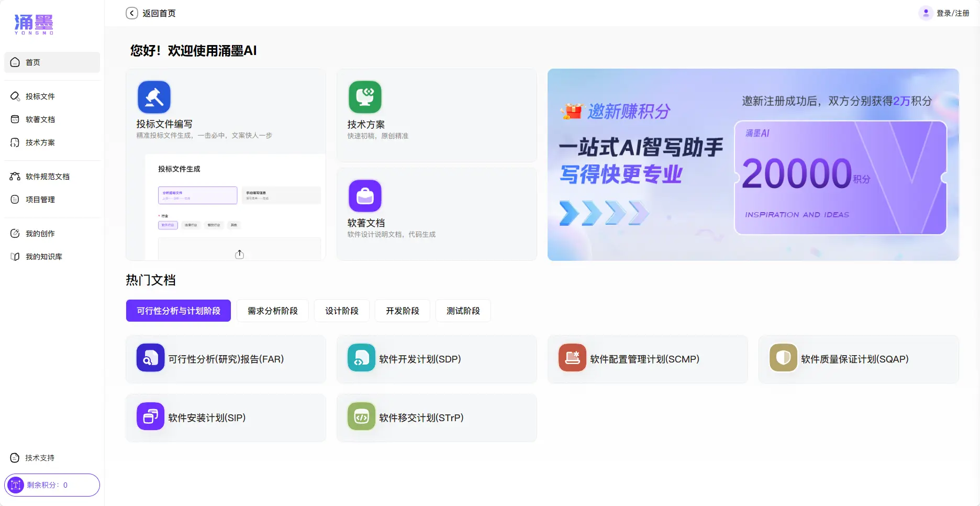Open 软件安装计划(SIP) via its purple icon

[x=150, y=417]
